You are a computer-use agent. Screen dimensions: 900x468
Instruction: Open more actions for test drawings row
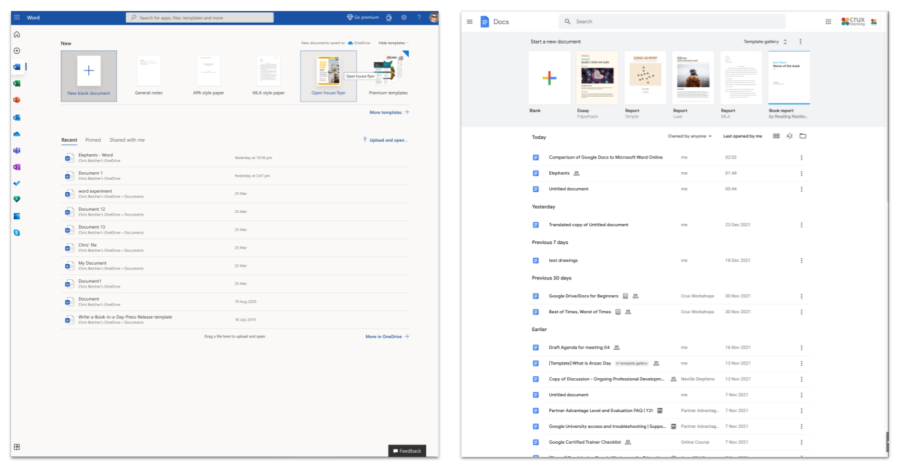pyautogui.click(x=801, y=261)
